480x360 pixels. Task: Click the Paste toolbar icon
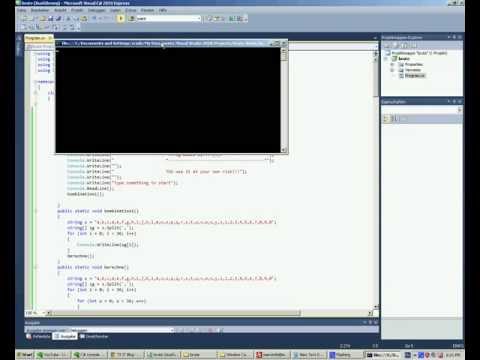pyautogui.click(x=84, y=19)
